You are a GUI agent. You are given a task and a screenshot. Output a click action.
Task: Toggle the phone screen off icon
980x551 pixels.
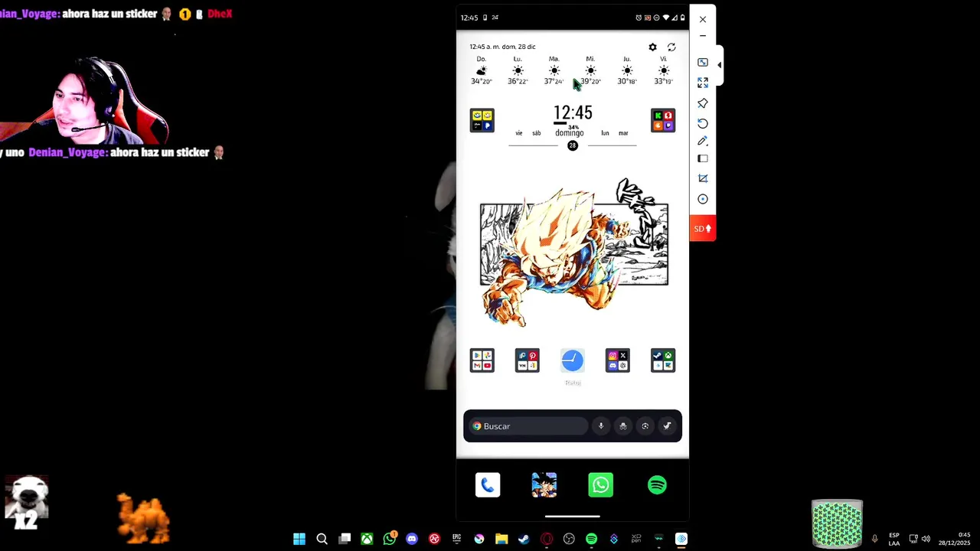point(703,159)
